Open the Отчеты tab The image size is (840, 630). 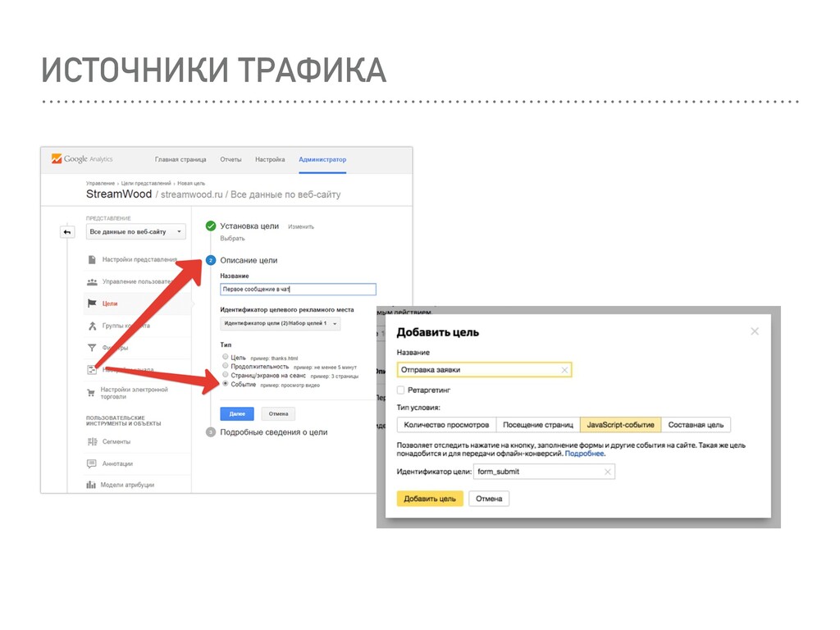point(231,160)
